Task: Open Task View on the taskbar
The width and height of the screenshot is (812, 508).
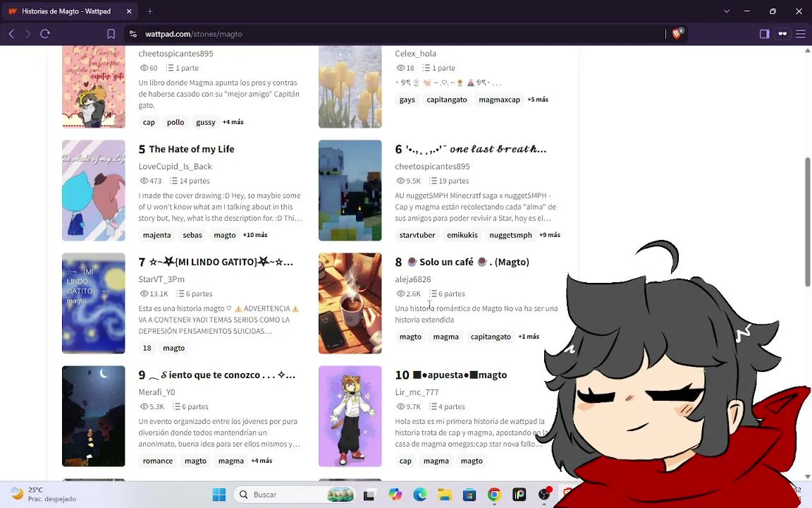Action: click(369, 495)
